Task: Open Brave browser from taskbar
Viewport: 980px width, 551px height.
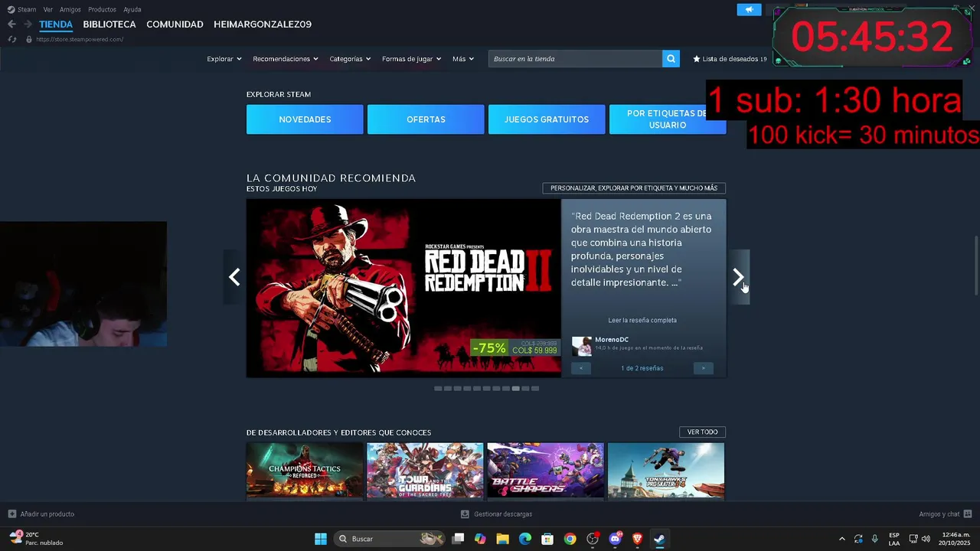Action: [637, 539]
